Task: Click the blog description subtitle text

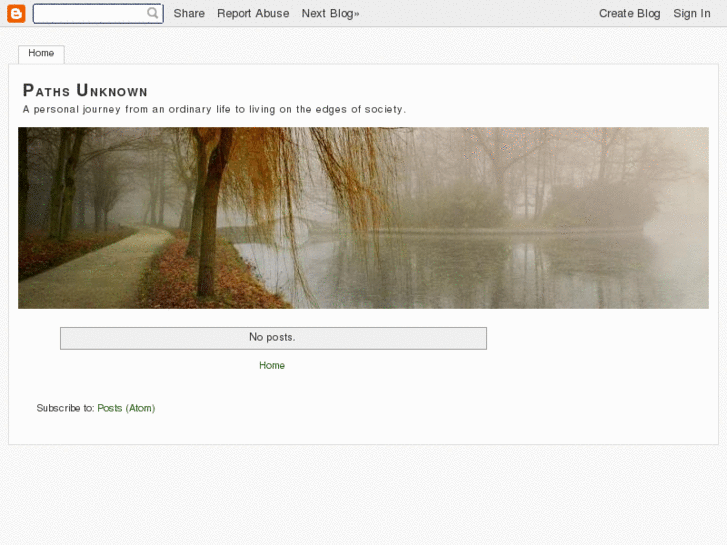Action: point(214,109)
